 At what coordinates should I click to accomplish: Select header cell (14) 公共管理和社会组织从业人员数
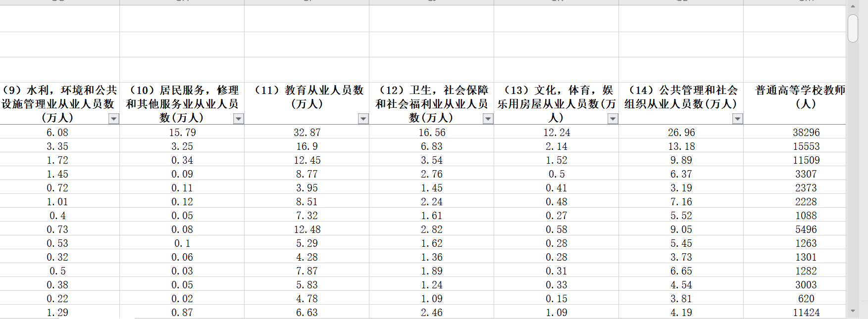681,104
